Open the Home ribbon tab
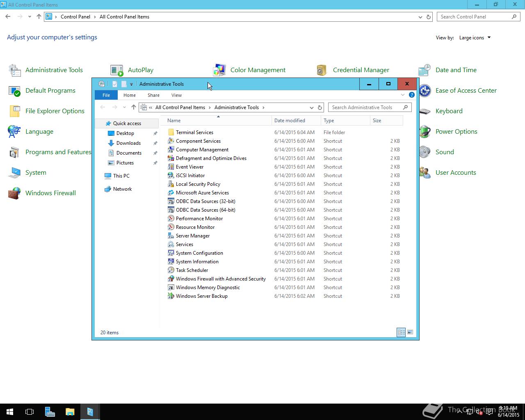This screenshot has height=420, width=525. tap(130, 95)
